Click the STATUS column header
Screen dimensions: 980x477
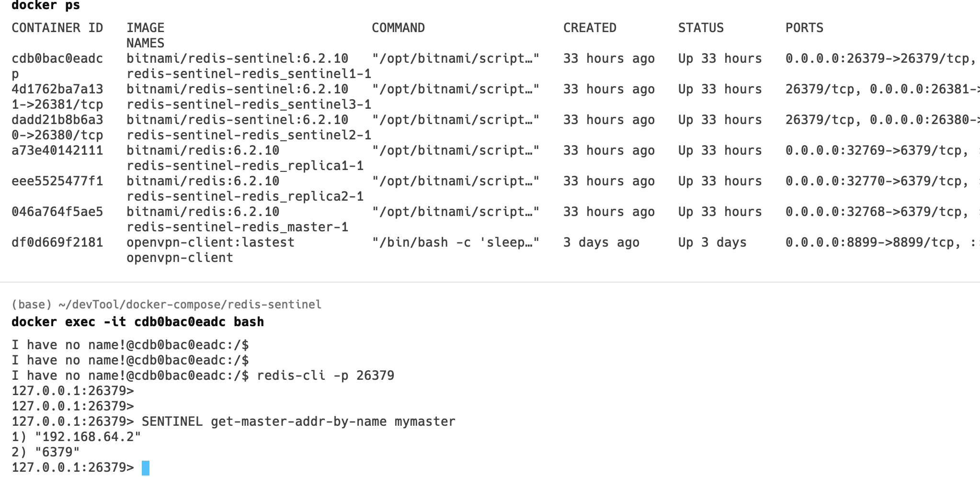click(700, 28)
